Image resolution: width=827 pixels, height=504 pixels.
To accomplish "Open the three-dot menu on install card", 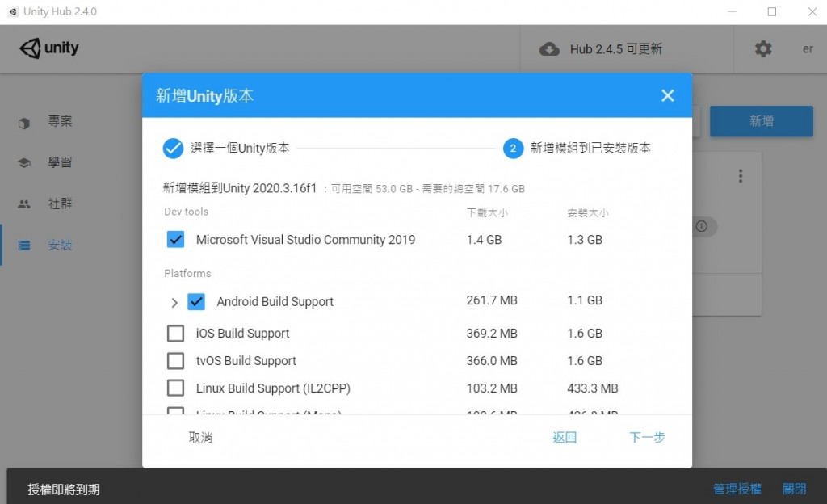I will (x=741, y=176).
